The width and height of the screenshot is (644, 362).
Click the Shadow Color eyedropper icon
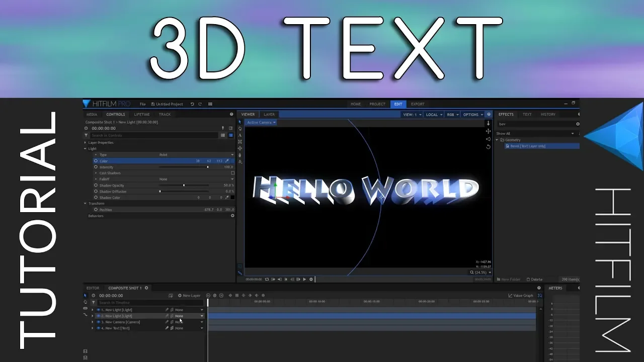[226, 198]
